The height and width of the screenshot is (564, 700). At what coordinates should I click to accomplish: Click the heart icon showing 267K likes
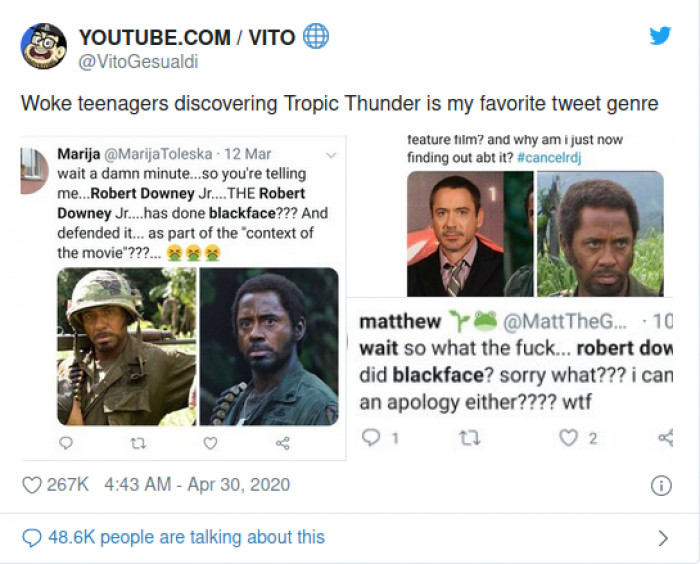[x=32, y=485]
